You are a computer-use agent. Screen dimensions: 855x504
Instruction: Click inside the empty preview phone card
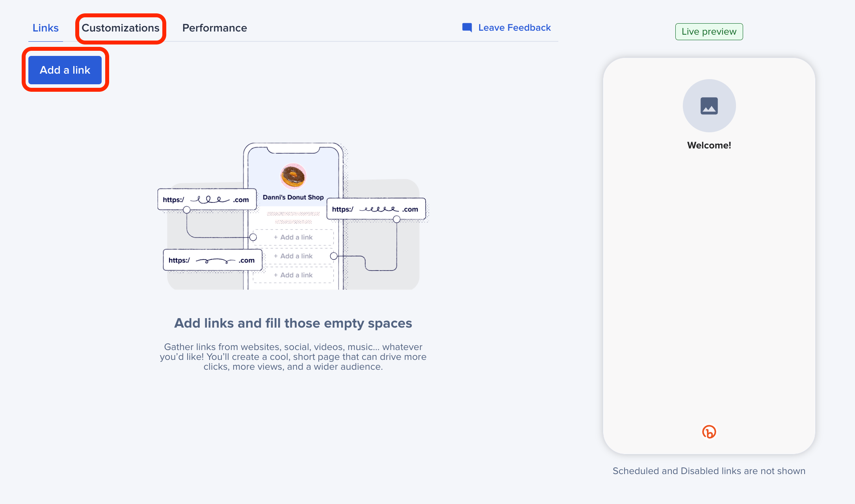[709, 276]
